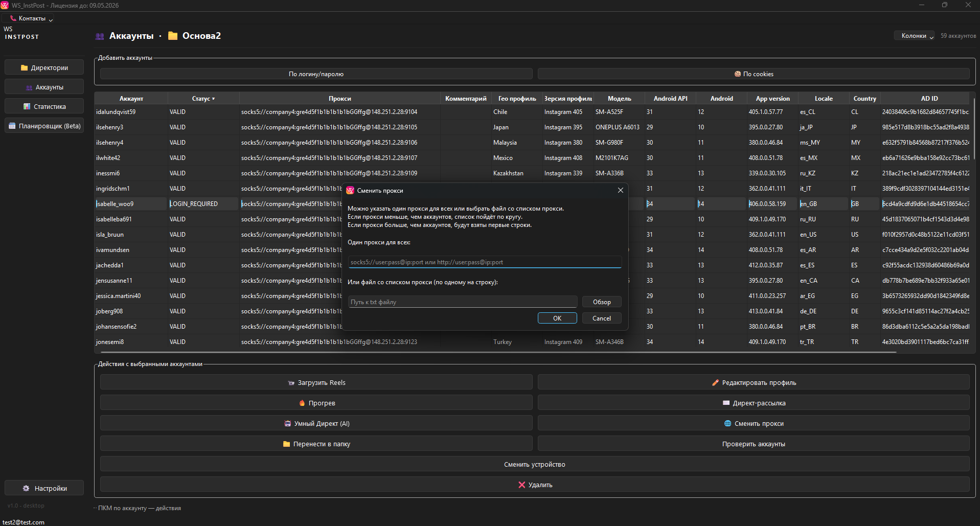Click the globe icon on Сменить прокси
The width and height of the screenshot is (980, 526).
727,423
